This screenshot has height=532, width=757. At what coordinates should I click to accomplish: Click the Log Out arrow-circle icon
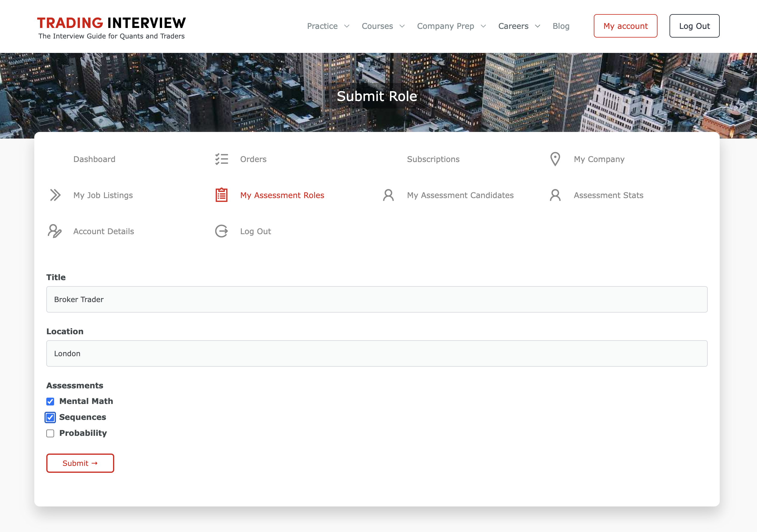[x=222, y=231]
